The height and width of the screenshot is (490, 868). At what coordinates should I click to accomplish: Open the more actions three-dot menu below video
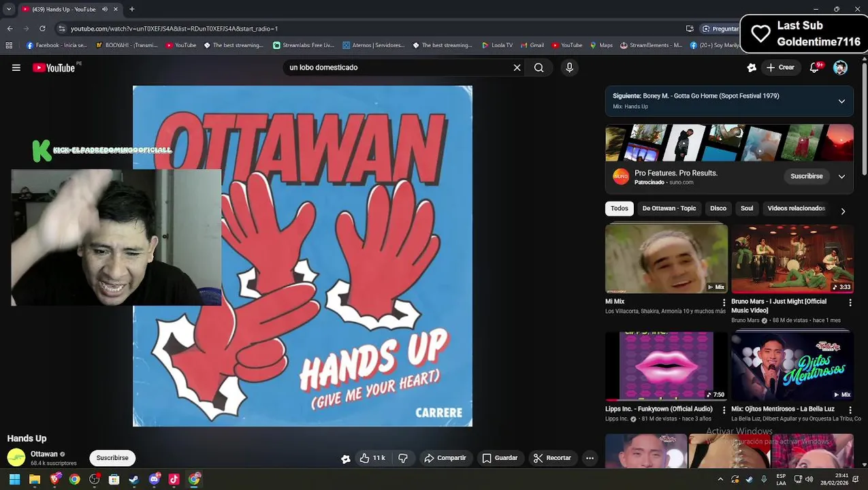(x=590, y=458)
